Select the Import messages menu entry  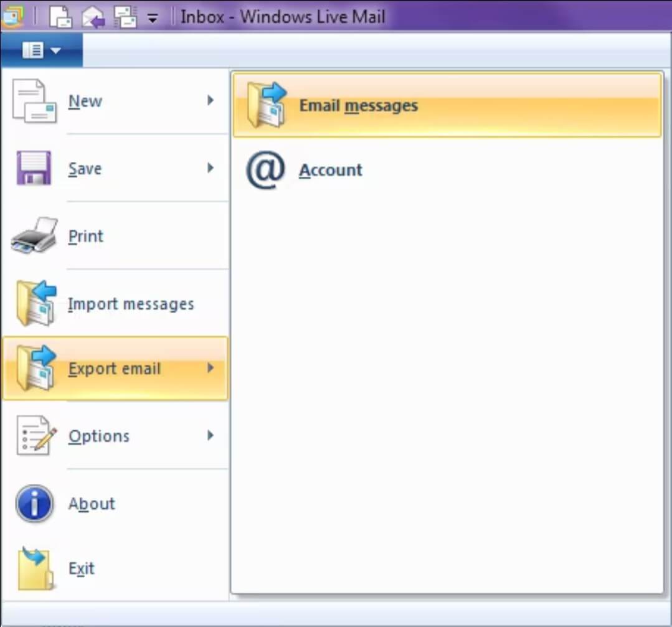tap(116, 304)
